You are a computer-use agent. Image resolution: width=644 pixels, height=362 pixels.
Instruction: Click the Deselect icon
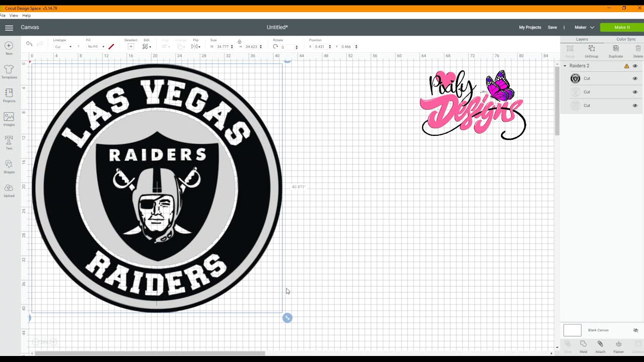pos(131,47)
